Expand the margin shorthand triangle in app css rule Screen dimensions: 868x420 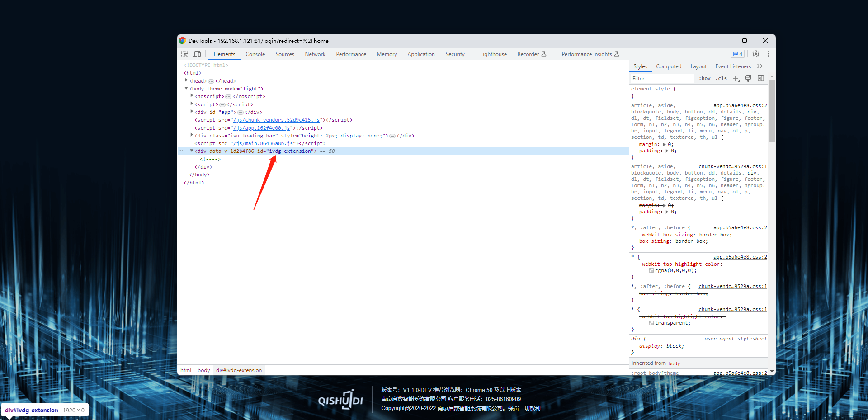[664, 145]
